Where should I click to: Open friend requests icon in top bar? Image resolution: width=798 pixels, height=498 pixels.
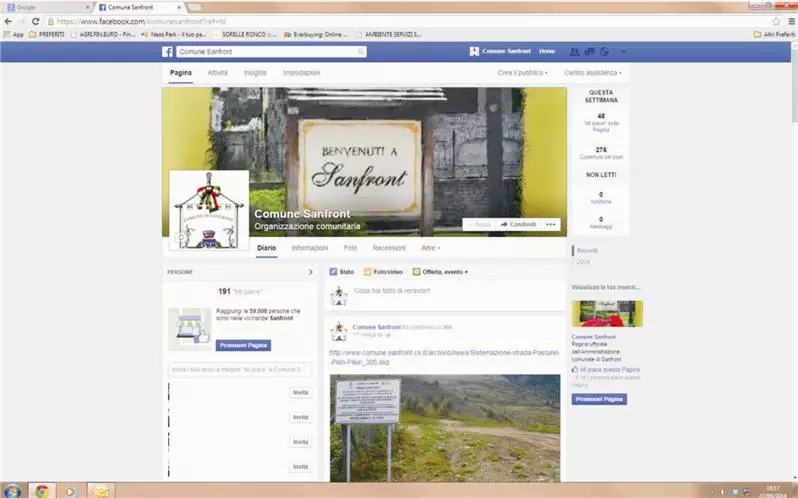574,51
